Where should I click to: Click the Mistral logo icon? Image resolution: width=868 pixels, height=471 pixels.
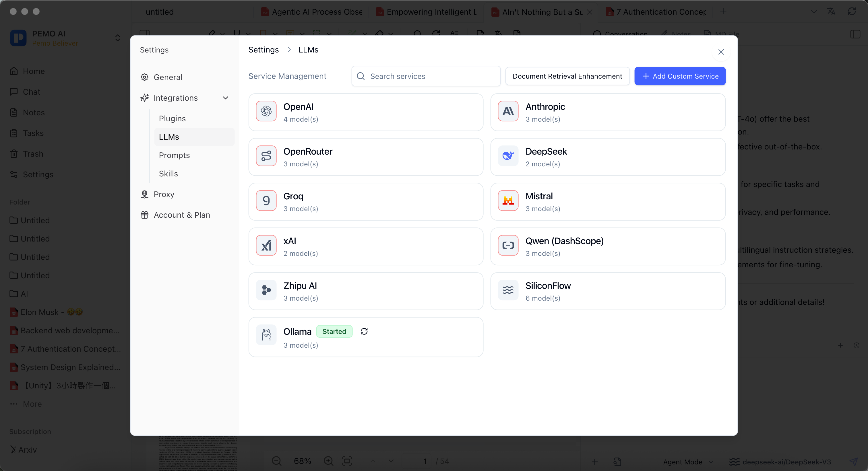[508, 201]
